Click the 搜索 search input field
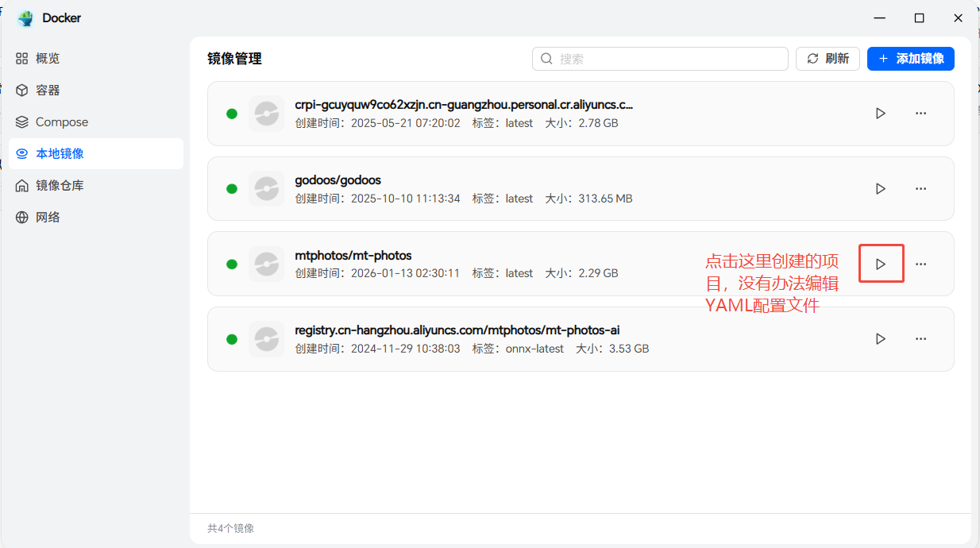The image size is (980, 548). (660, 59)
